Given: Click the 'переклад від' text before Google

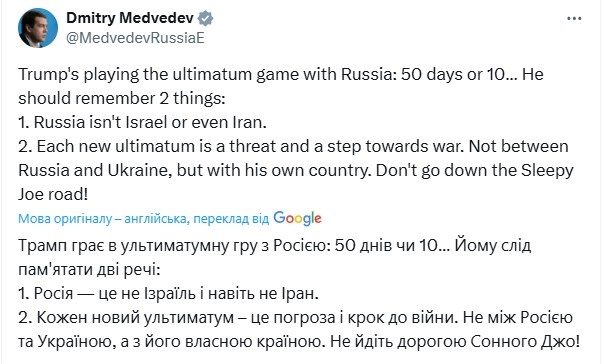Looking at the screenshot, I should [231, 218].
